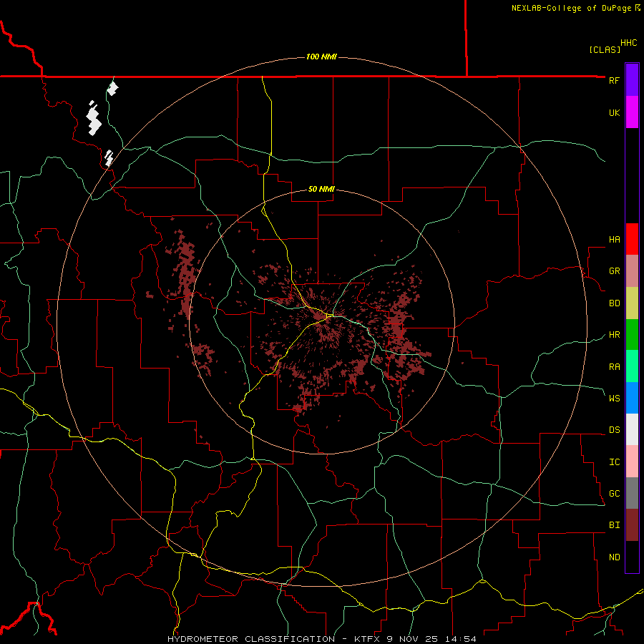Click the 9 NOV 25 date in caption
The height and width of the screenshot is (644, 644).
412,639
